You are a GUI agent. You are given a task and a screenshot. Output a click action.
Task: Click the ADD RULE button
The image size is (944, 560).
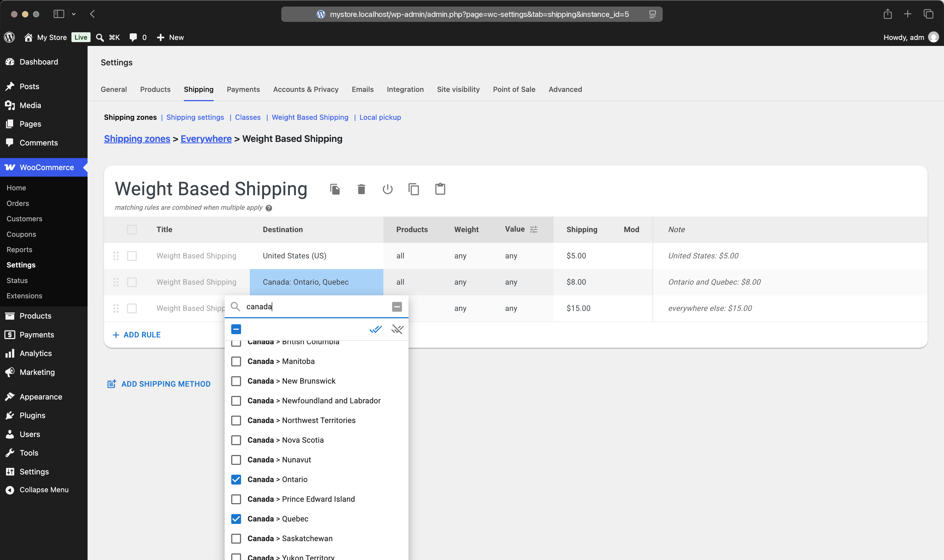tap(137, 335)
